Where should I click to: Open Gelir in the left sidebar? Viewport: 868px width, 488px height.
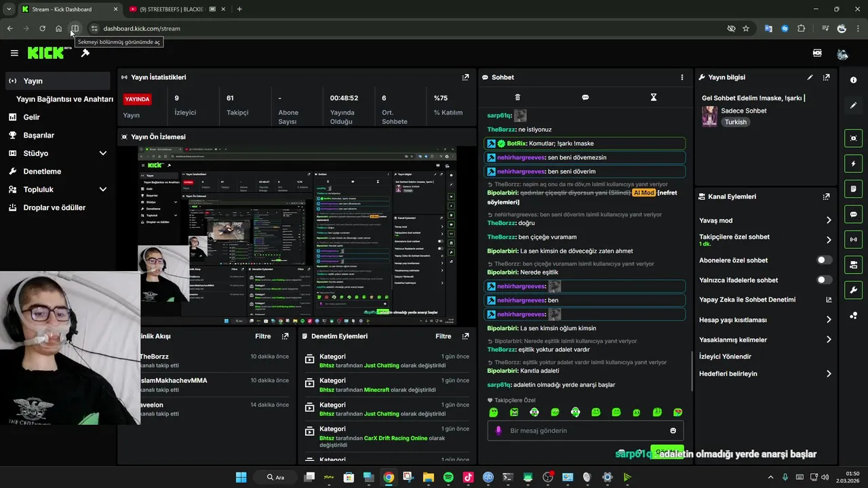click(x=58, y=117)
